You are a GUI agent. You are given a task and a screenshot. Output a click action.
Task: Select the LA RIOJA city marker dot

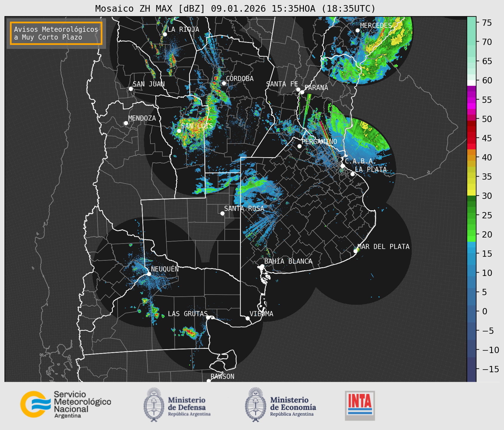[x=165, y=34]
